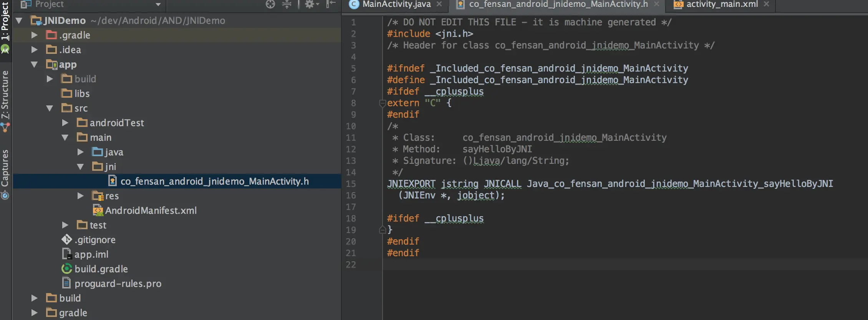Select the .gitignore file
Image resolution: width=868 pixels, height=320 pixels.
95,240
